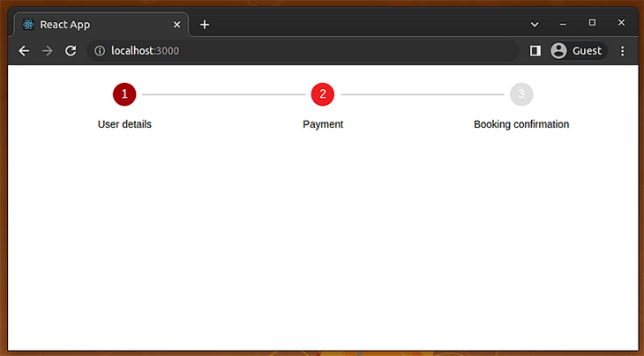
Task: Maximize the browser window
Action: [x=592, y=23]
